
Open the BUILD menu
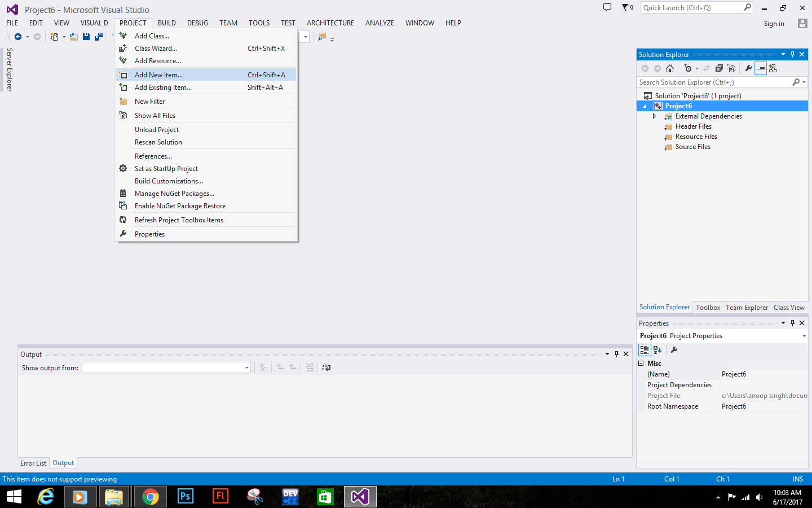[166, 23]
